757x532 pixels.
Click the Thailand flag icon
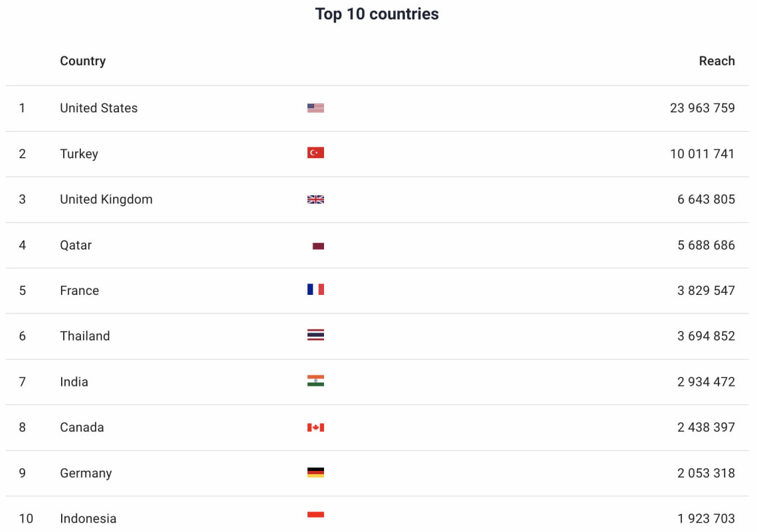[315, 335]
